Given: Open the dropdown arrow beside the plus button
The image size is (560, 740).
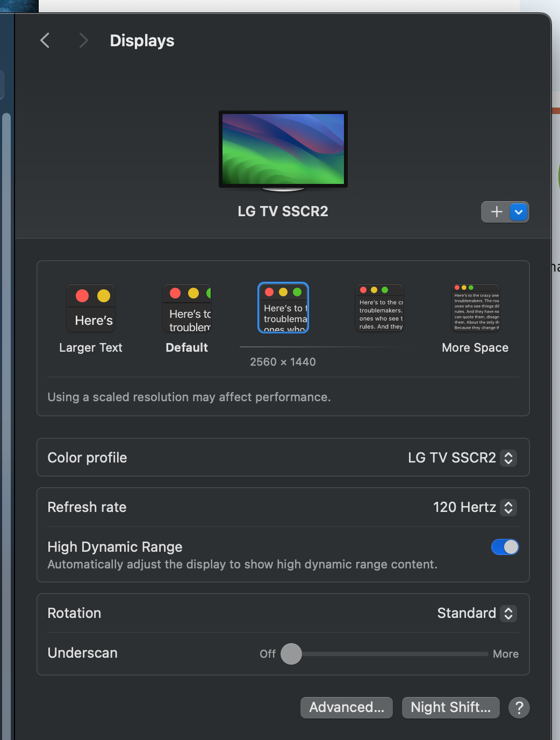Looking at the screenshot, I should (x=519, y=212).
